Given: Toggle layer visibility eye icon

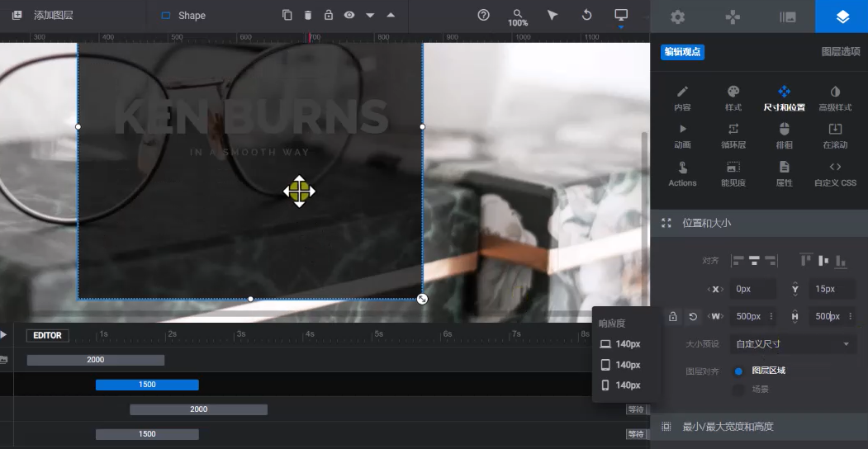Looking at the screenshot, I should [349, 15].
